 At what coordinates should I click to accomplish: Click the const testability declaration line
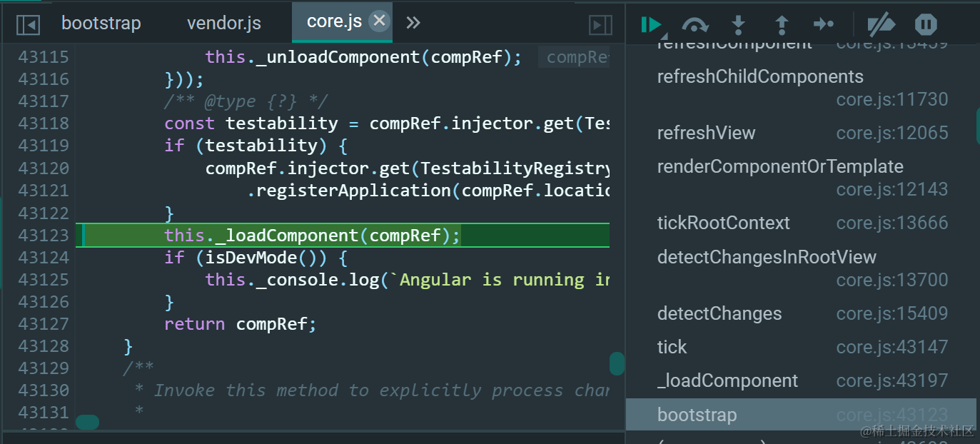[387, 123]
